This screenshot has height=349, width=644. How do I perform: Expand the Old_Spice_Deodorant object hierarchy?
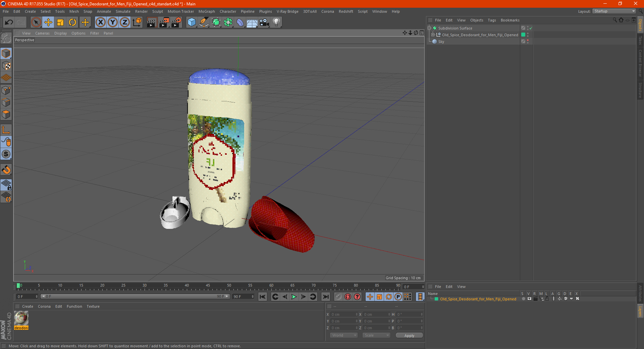click(x=433, y=35)
